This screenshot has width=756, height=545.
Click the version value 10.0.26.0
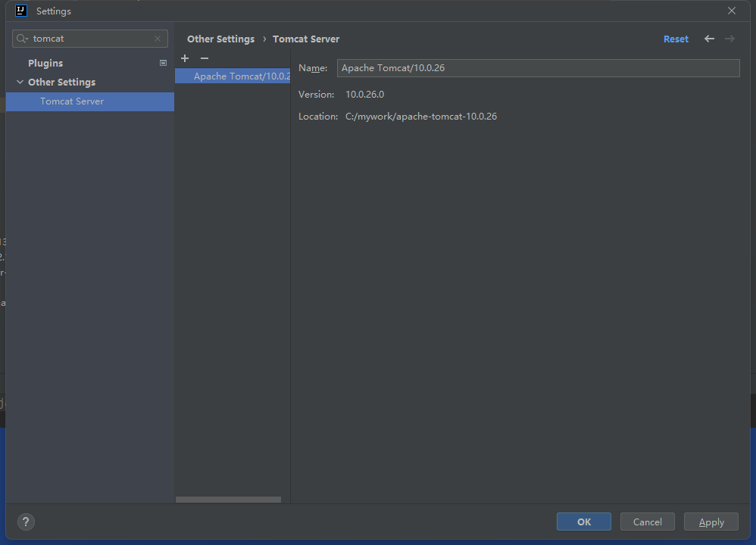(x=365, y=95)
